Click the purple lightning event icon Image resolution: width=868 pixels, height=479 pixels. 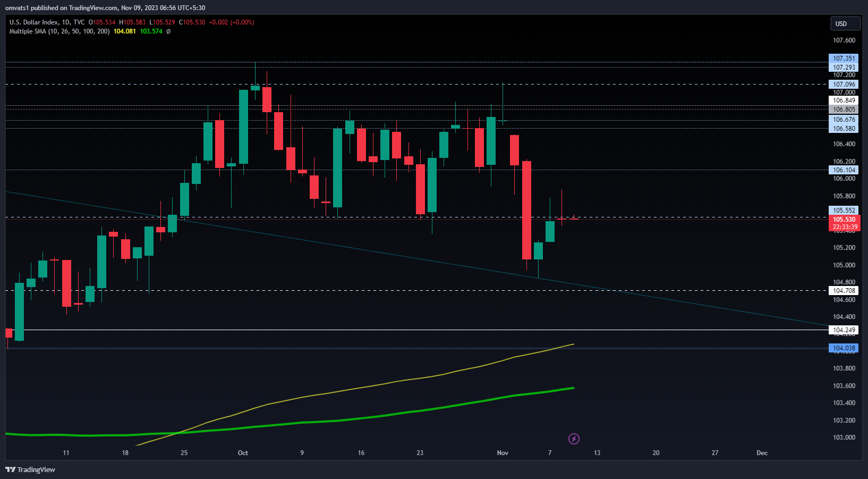click(x=574, y=439)
